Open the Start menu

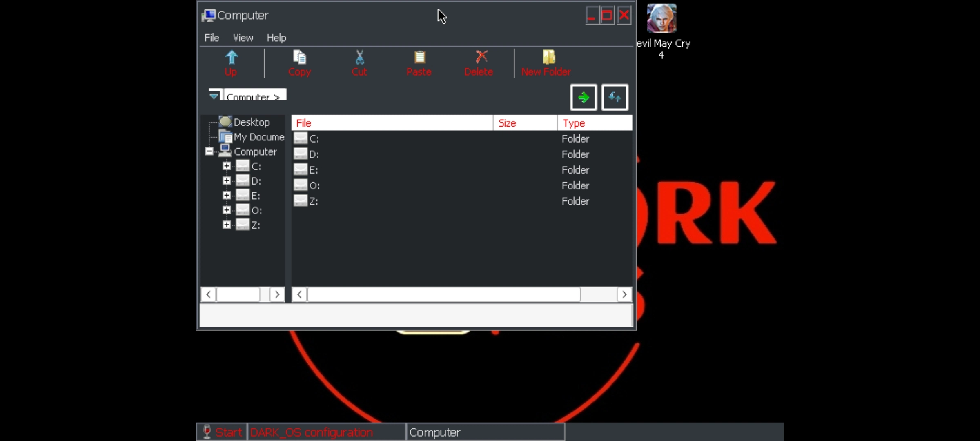[x=222, y=432]
